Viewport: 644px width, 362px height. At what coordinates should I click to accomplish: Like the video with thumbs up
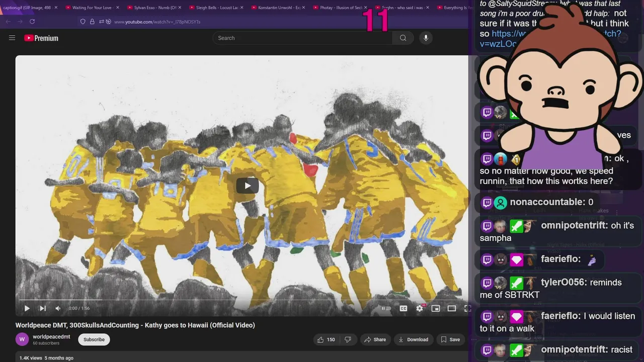click(325, 339)
